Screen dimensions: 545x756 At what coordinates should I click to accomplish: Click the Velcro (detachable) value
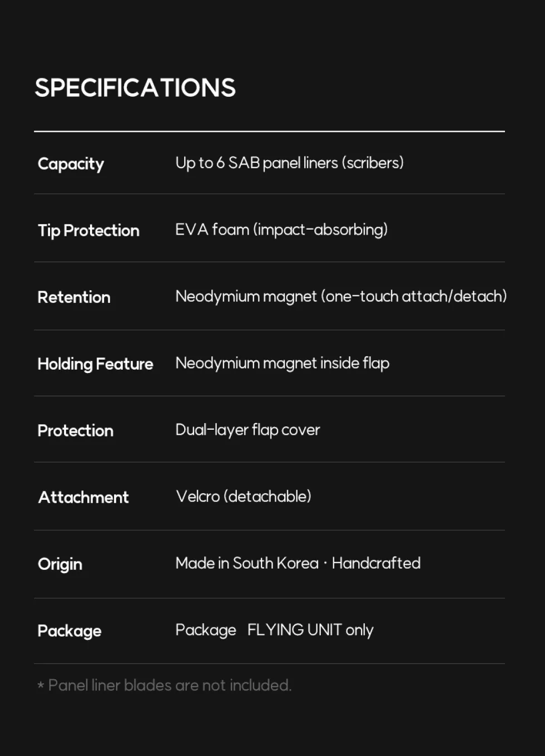click(244, 496)
